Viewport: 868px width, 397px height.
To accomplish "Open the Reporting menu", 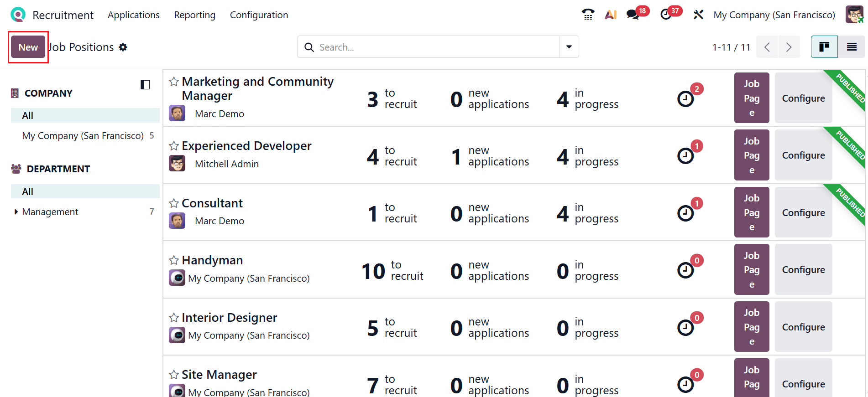I will 195,15.
